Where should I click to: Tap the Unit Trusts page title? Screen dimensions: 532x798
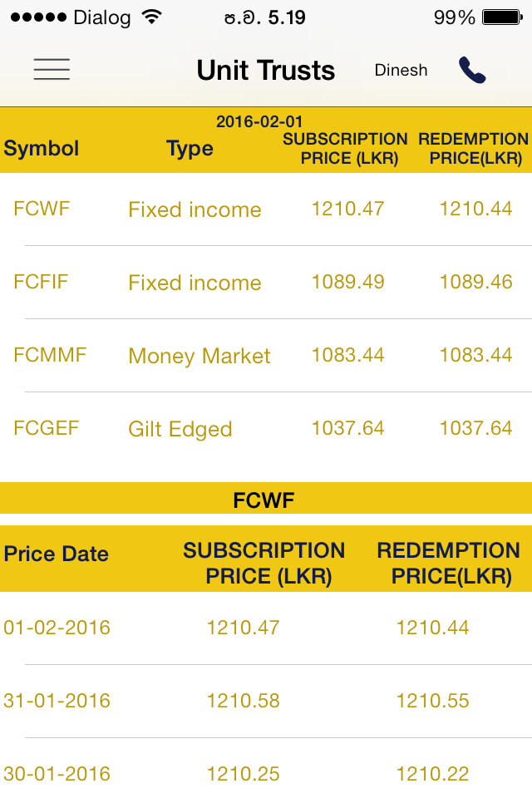(266, 70)
